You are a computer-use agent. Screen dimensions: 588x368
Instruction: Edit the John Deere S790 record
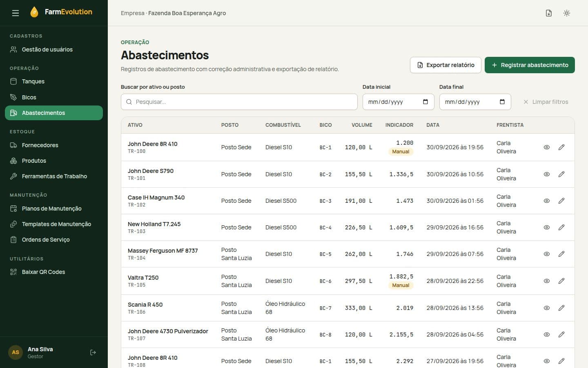point(561,174)
